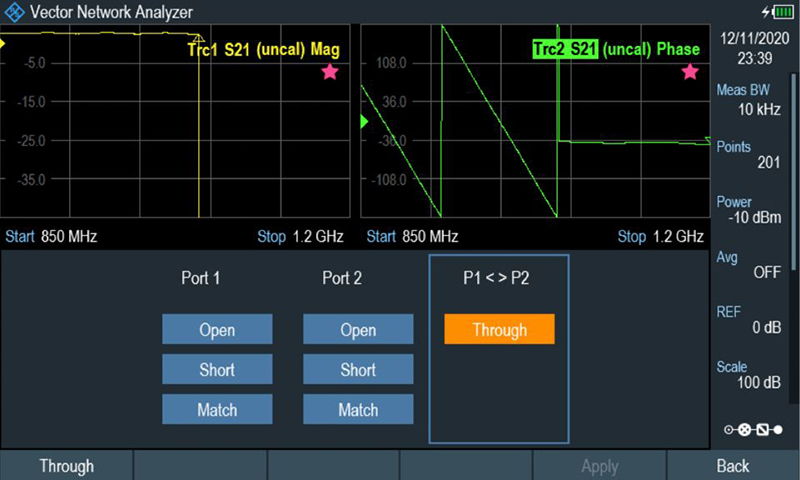This screenshot has width=800, height=480.
Task: Click the battery charging status icon
Action: pos(778,12)
